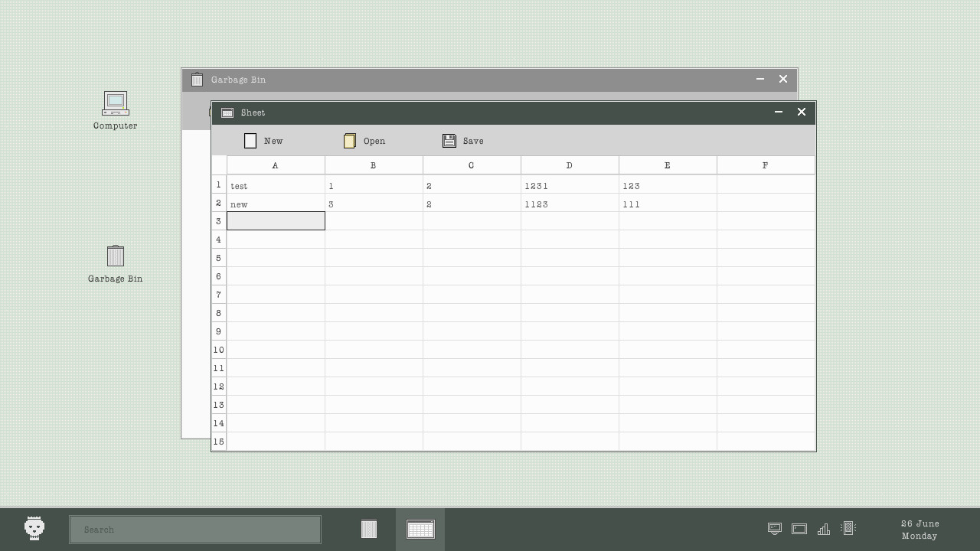Open the Computer desktop icon
This screenshot has height=551, width=980.
(116, 103)
